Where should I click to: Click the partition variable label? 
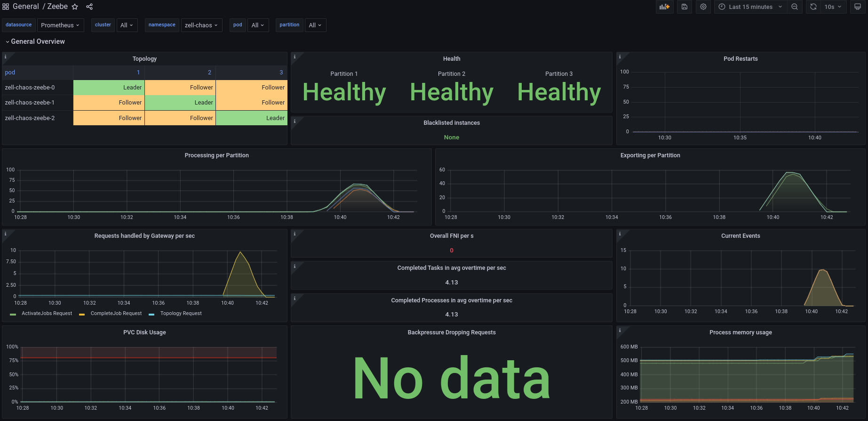click(289, 25)
